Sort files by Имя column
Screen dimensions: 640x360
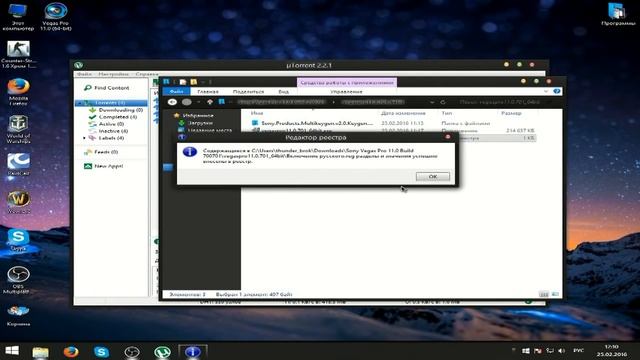[257, 113]
